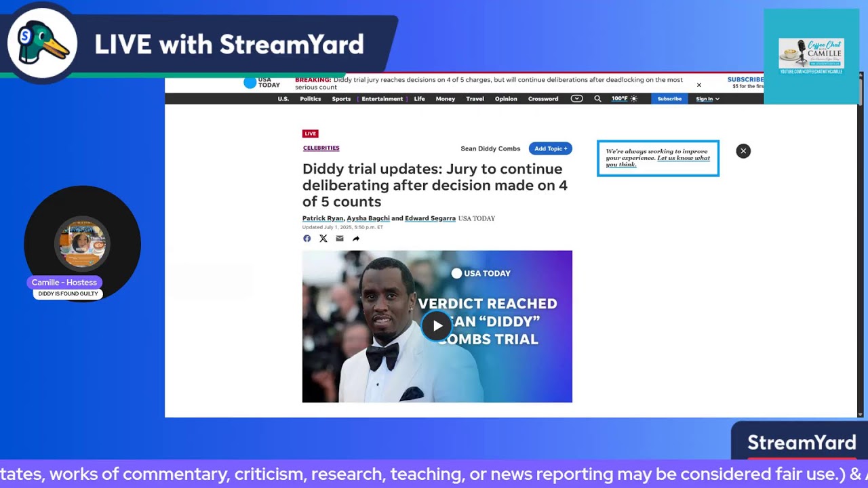
Task: Close the feedback survey box
Action: click(743, 151)
